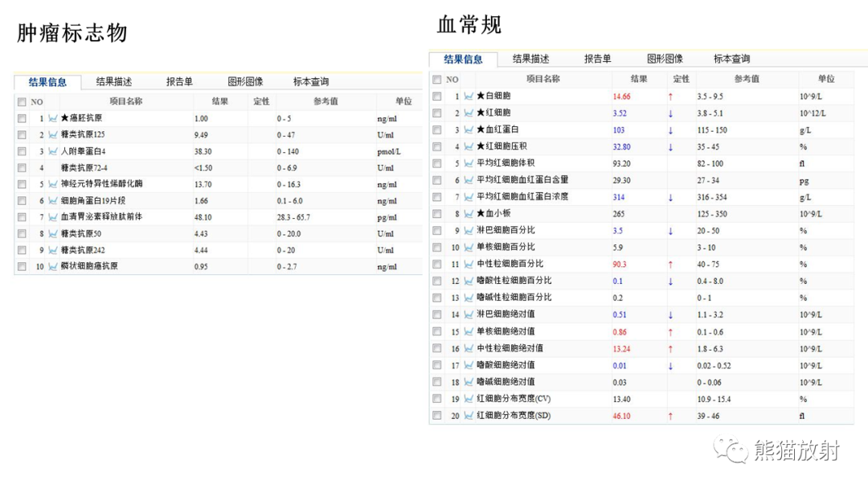Open trend chart icon for 淋巴细胞绝对值 row
Image resolution: width=868 pixels, height=489 pixels.
pos(469,314)
